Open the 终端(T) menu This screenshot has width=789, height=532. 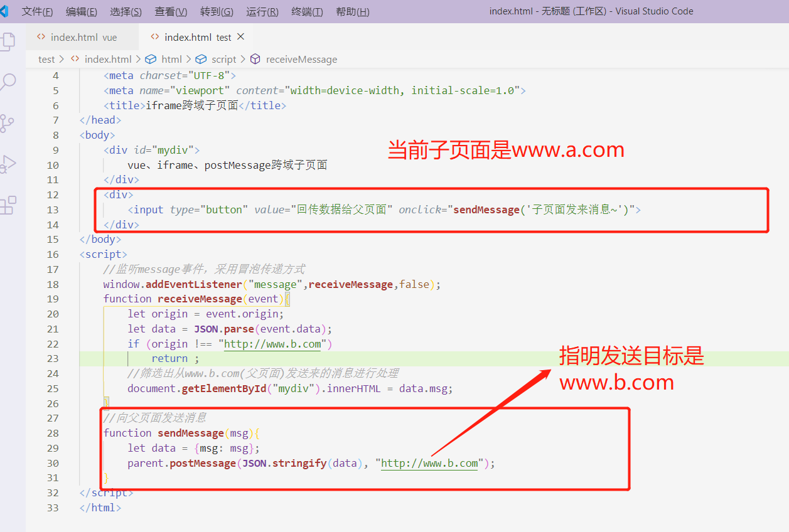tap(307, 11)
